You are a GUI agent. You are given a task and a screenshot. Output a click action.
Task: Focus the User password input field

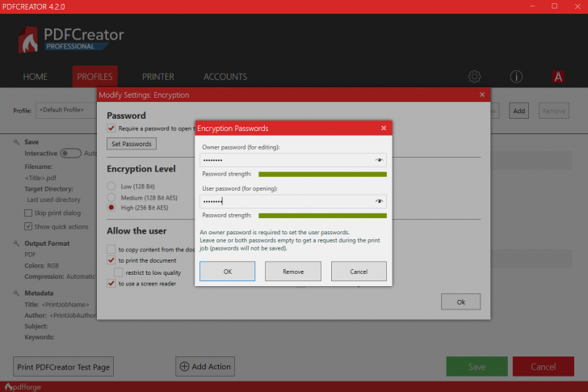(x=293, y=201)
